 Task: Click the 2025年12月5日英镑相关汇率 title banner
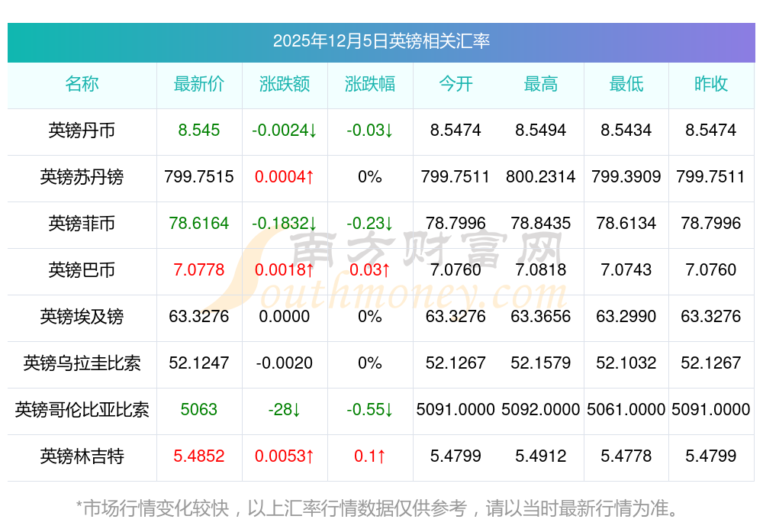381,41
